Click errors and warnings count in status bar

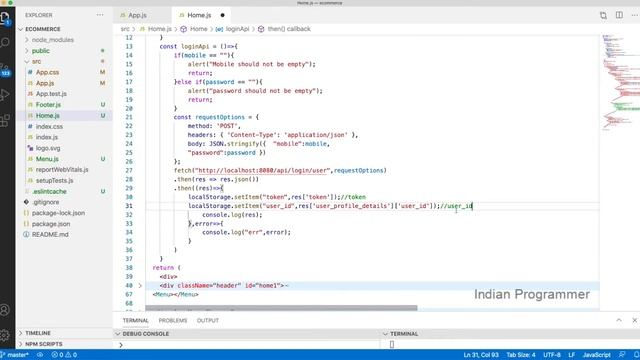click(x=64, y=355)
